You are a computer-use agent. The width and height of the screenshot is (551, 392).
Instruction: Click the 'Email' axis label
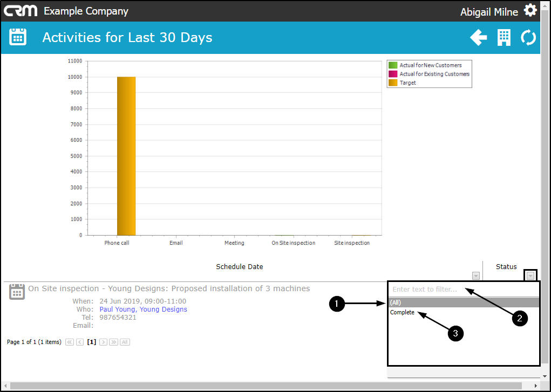click(176, 243)
